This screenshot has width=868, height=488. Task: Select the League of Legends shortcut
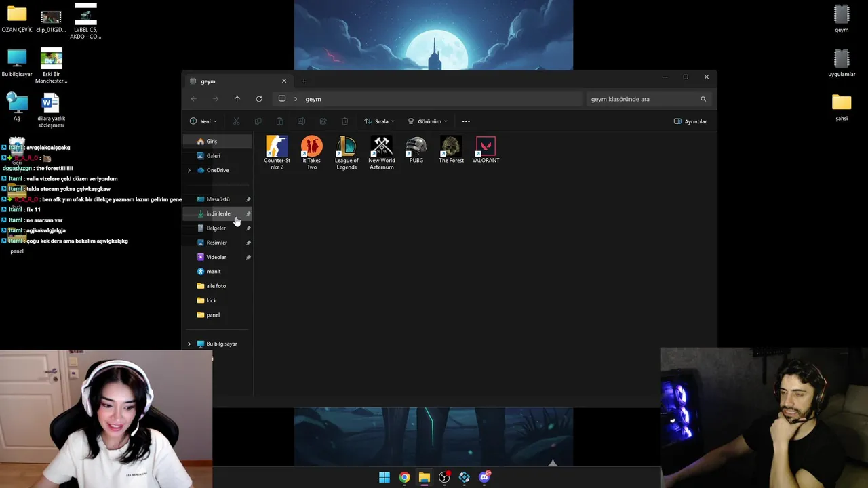[x=347, y=152]
